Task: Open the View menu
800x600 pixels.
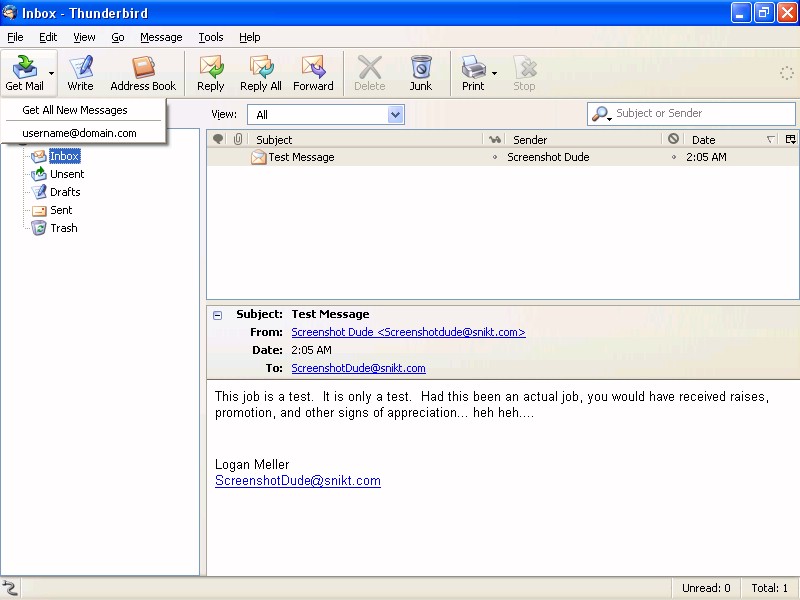Action: [84, 37]
